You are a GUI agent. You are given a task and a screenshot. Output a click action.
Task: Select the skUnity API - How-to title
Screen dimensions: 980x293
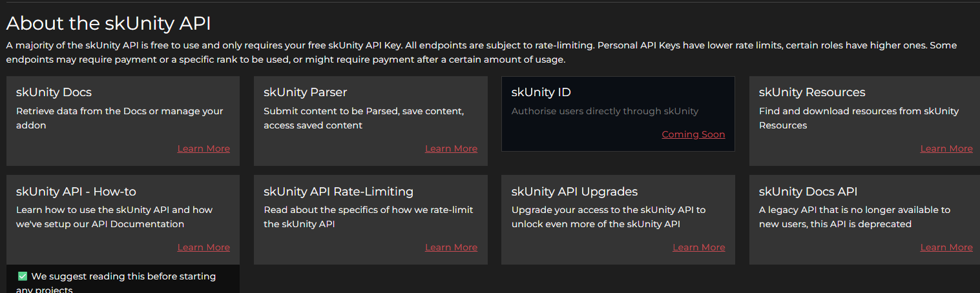click(76, 192)
